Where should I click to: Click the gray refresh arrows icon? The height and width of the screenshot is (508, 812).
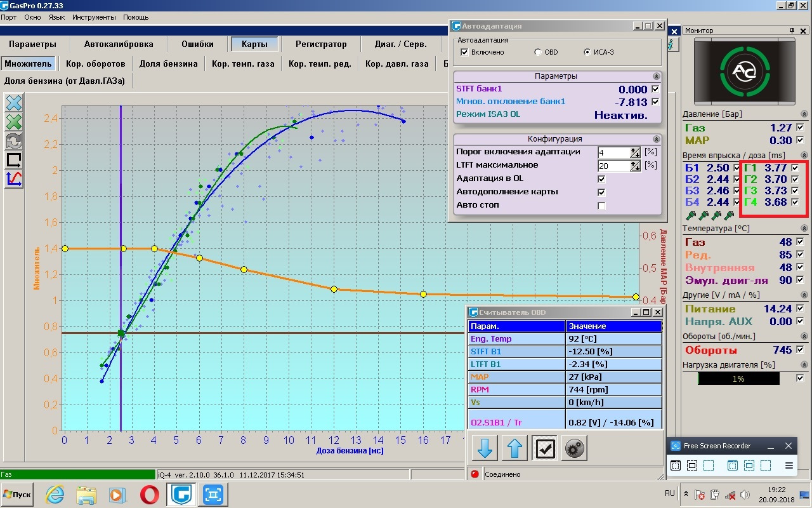pos(14,140)
